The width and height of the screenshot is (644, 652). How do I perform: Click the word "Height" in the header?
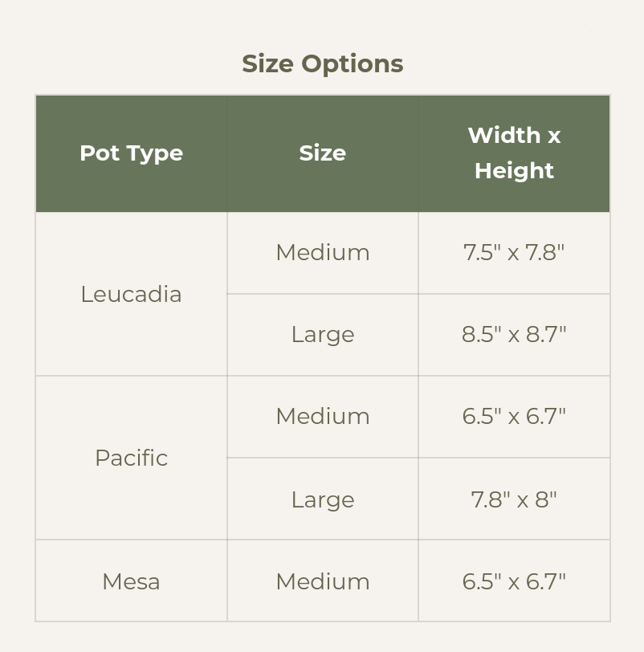coord(514,171)
